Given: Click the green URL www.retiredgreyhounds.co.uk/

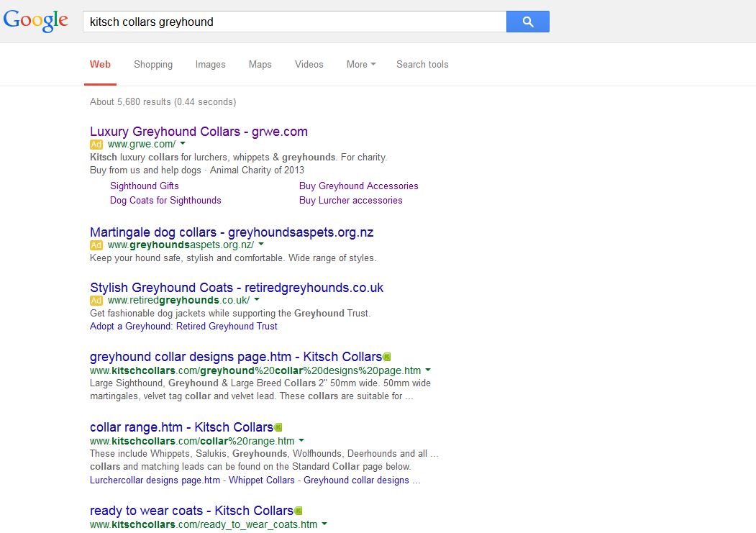Looking at the screenshot, I should coord(179,300).
